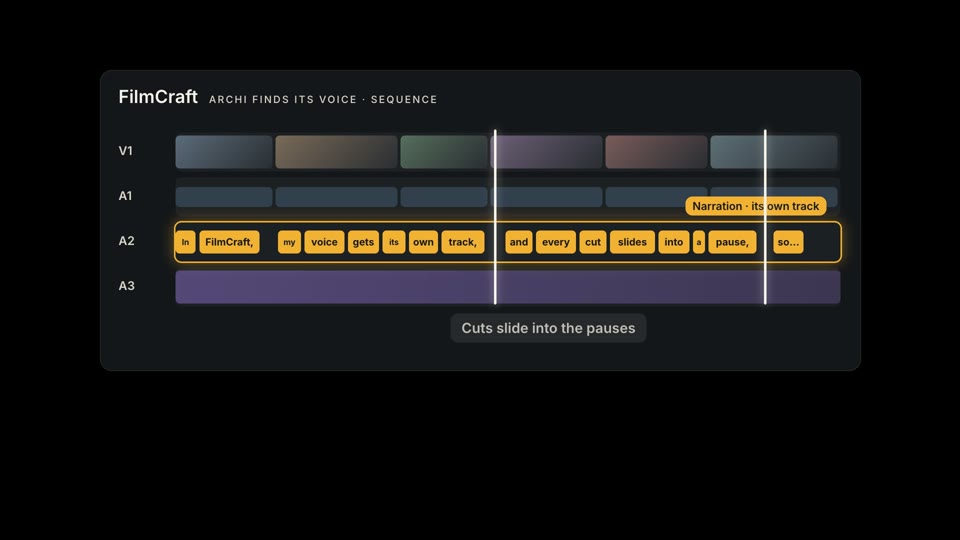
Task: Select the reddish video clip on V1
Action: pos(656,152)
